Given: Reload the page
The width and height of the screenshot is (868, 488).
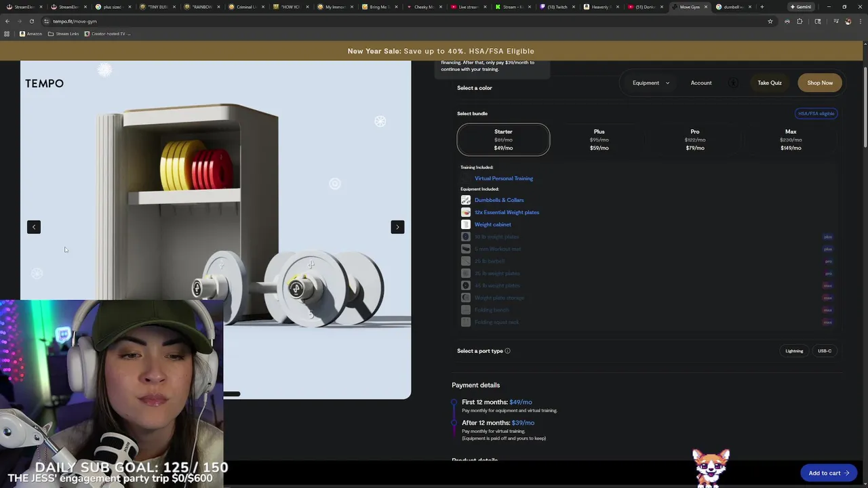Looking at the screenshot, I should coord(31,21).
